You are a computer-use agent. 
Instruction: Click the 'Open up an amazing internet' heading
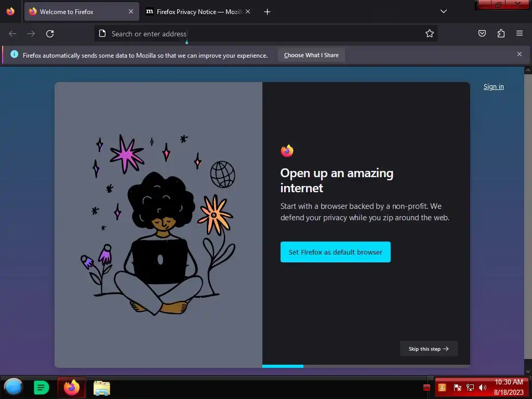tap(337, 180)
